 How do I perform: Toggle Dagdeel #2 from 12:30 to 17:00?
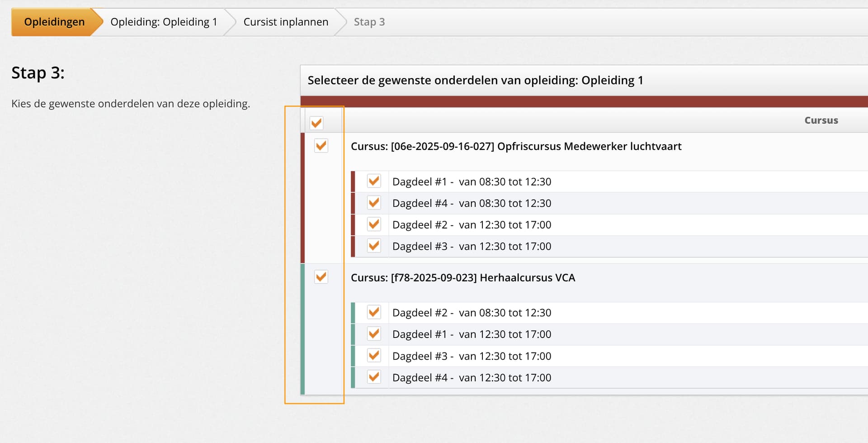[374, 224]
